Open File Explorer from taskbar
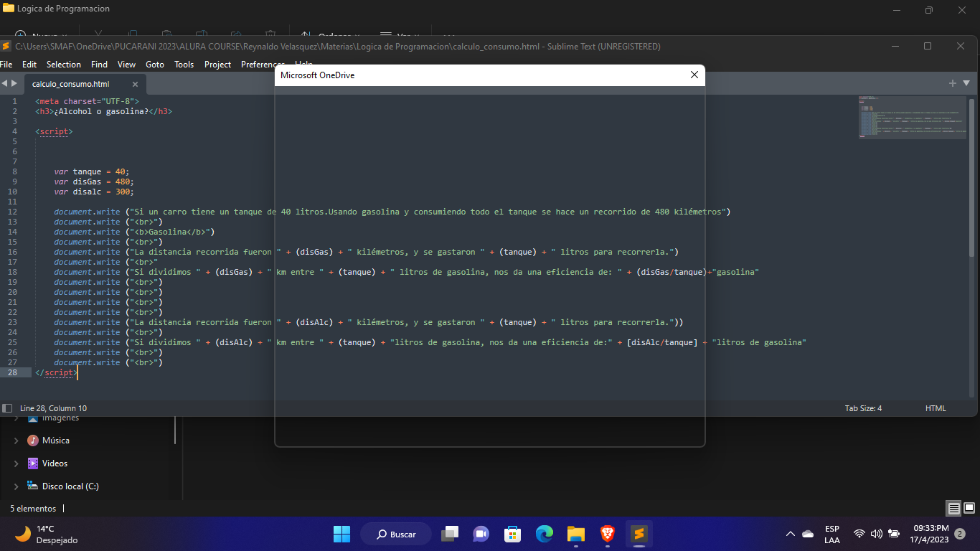Image resolution: width=980 pixels, height=551 pixels. point(576,534)
